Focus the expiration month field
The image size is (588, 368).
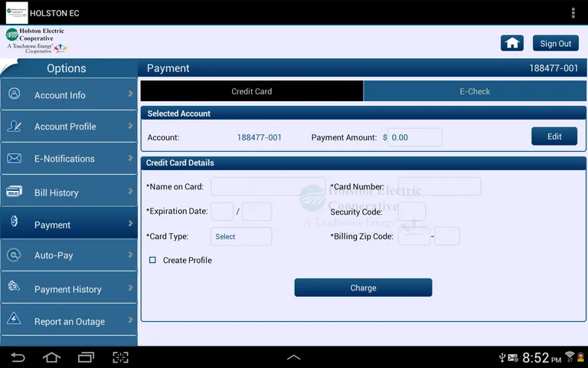tap(222, 212)
